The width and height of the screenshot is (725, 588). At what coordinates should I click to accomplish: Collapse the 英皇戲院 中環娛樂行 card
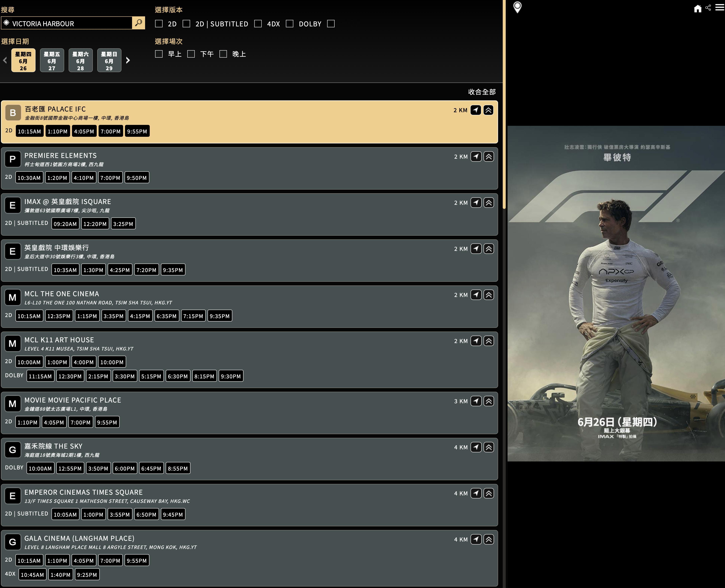(489, 249)
